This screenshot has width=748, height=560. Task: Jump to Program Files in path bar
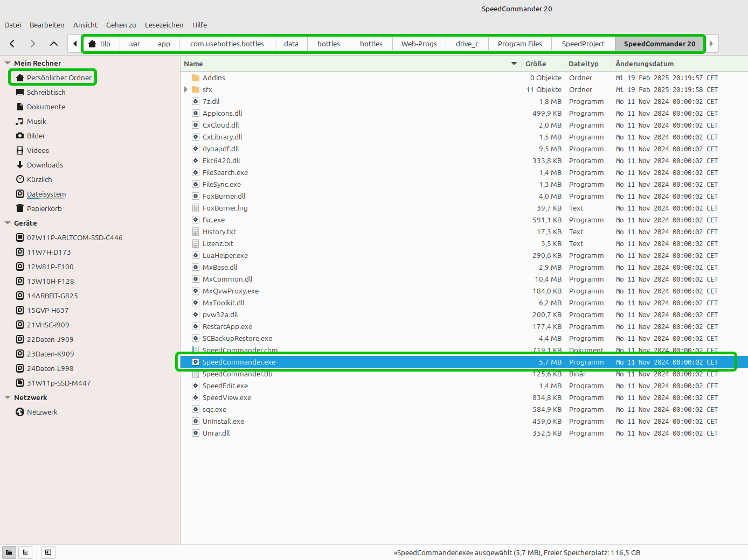(x=520, y=44)
